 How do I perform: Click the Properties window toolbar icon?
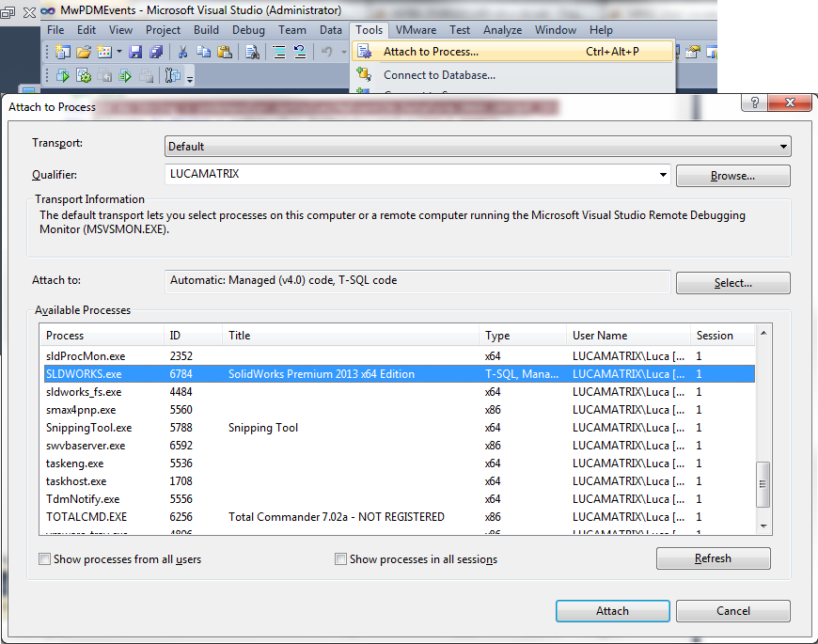point(693,52)
